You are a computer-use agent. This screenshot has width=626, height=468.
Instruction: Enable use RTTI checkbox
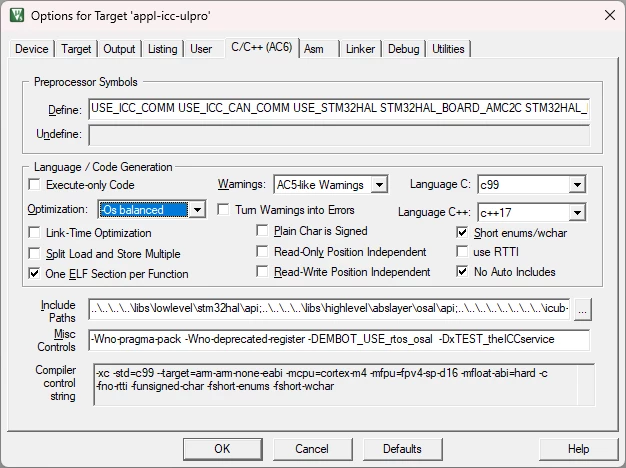462,252
